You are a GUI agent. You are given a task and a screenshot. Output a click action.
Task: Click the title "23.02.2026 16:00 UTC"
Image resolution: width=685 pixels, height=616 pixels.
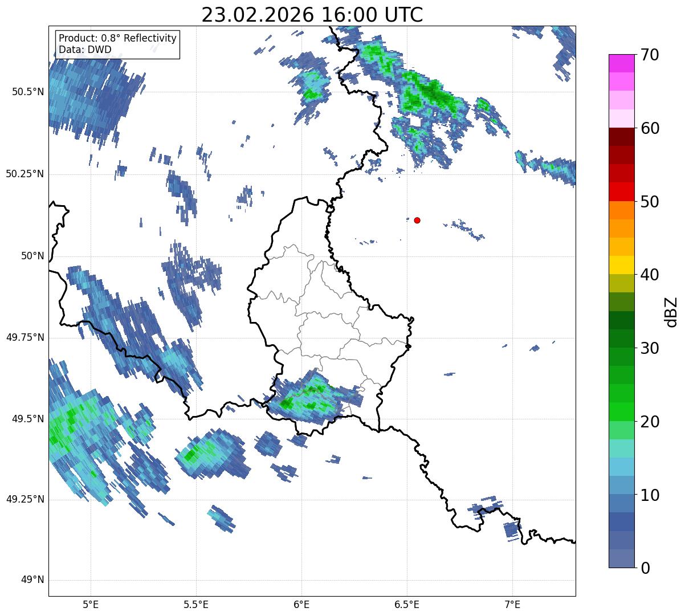pos(312,15)
